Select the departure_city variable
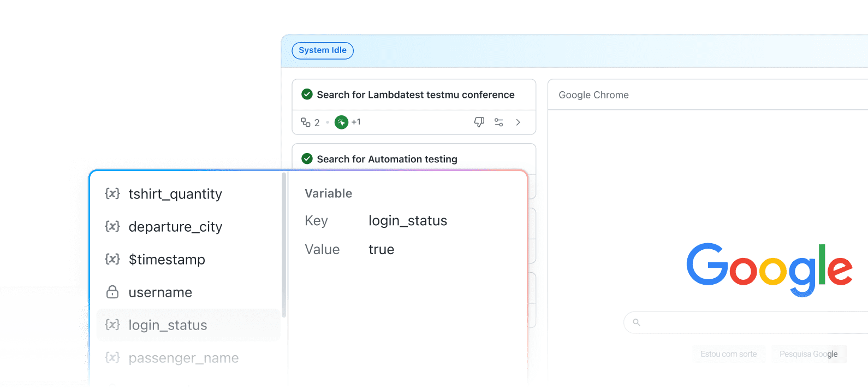868x388 pixels. coord(175,227)
